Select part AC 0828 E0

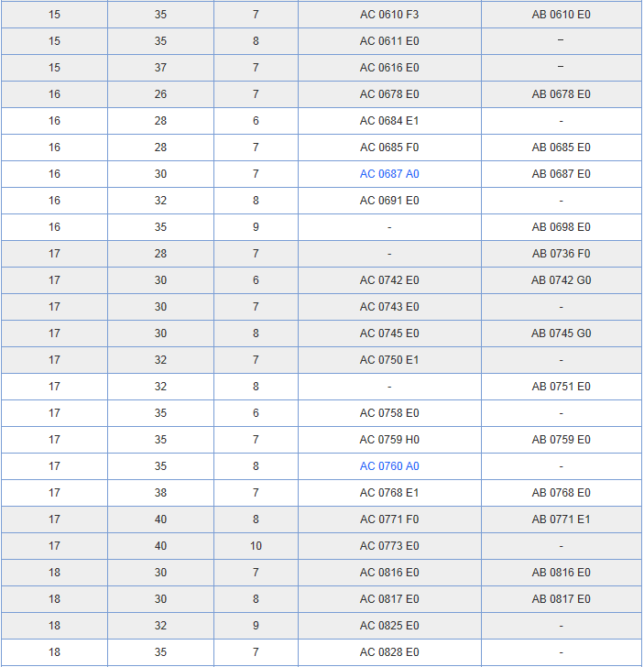(389, 652)
